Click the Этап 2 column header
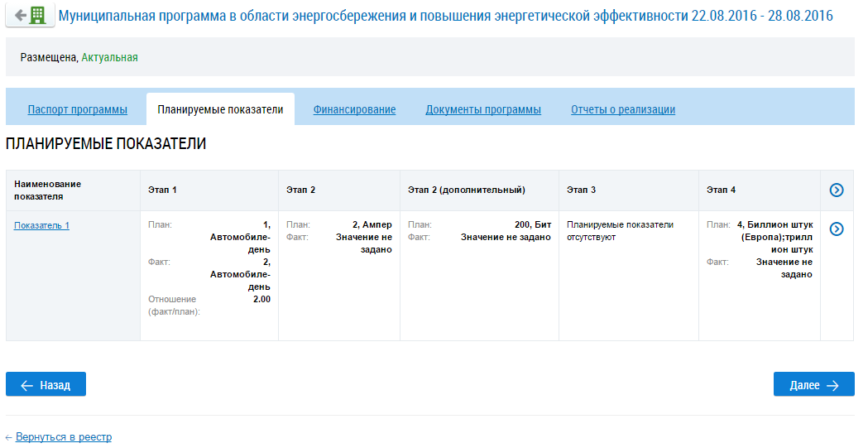 tap(300, 190)
